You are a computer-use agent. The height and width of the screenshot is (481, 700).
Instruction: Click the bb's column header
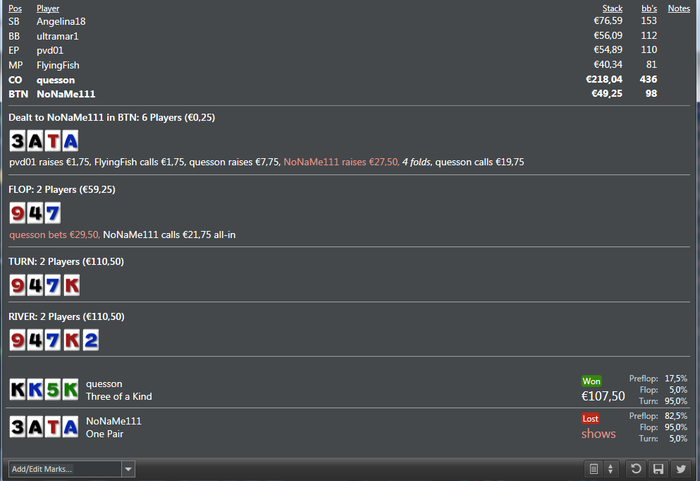pyautogui.click(x=649, y=8)
